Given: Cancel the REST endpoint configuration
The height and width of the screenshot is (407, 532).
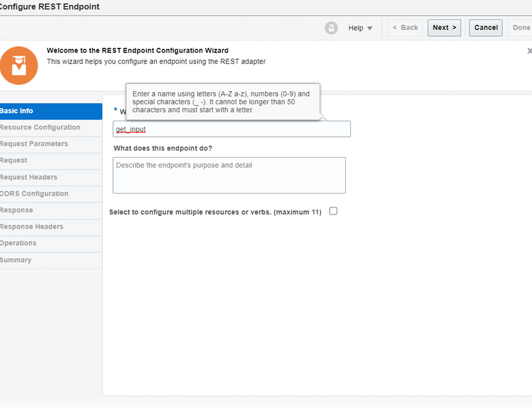Looking at the screenshot, I should click(x=486, y=28).
